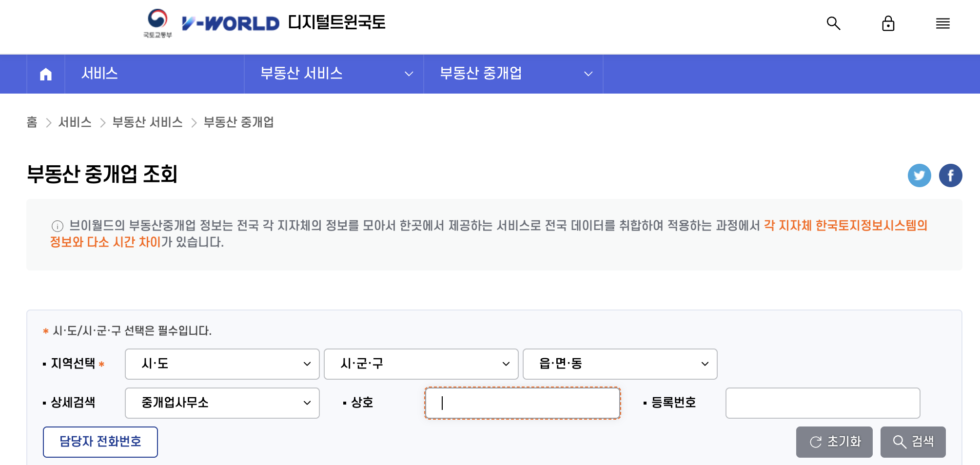Click the 검색 search button

click(913, 442)
